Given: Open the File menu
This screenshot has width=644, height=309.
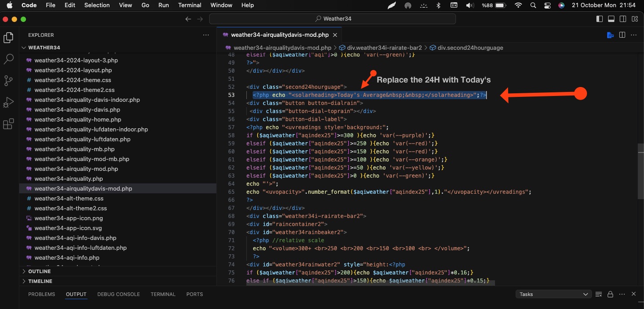Looking at the screenshot, I should tap(51, 5).
